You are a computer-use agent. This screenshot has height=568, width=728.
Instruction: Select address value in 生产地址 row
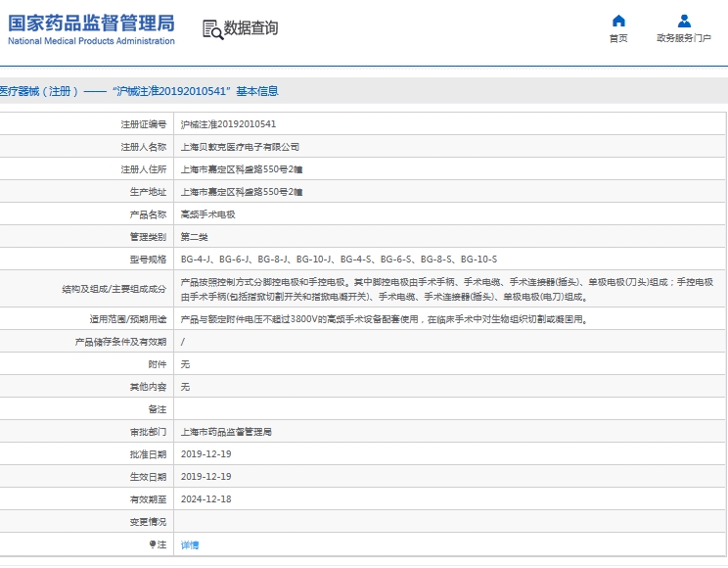tap(242, 192)
